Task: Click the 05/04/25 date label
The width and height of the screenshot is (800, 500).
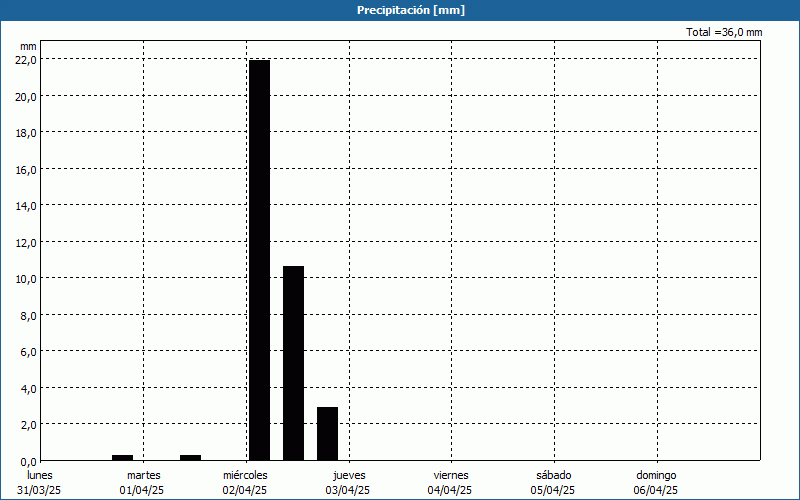Action: tap(553, 491)
